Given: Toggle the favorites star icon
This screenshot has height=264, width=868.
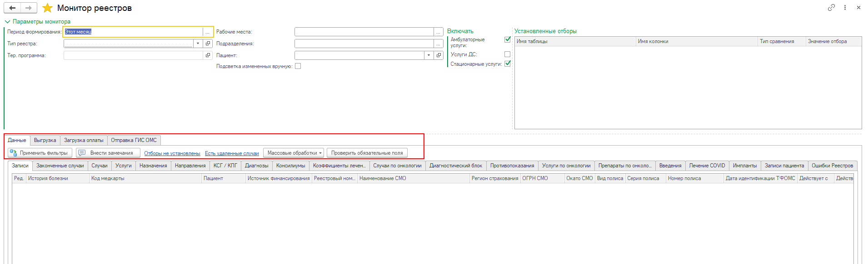Looking at the screenshot, I should [x=47, y=8].
